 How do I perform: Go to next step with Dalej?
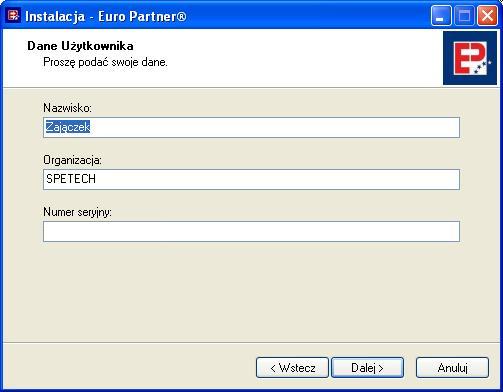[x=367, y=368]
